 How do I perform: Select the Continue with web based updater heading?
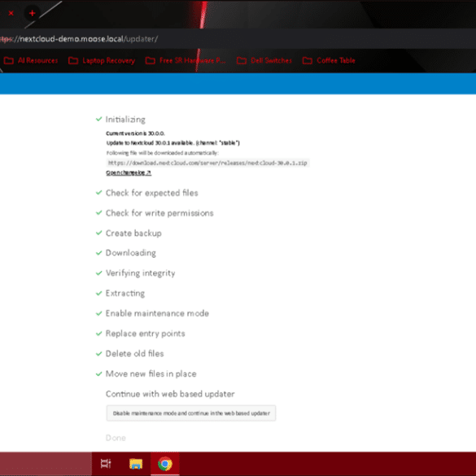[170, 394]
